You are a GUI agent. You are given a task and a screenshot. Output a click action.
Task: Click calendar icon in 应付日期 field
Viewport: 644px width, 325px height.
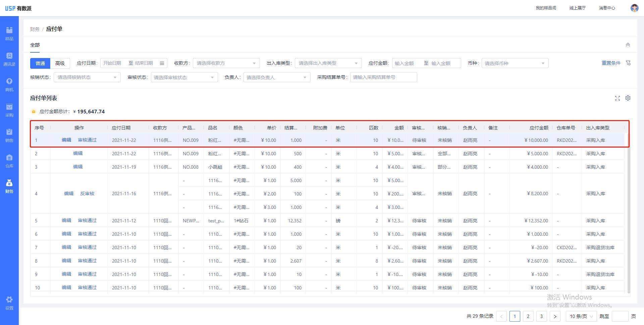[162, 63]
